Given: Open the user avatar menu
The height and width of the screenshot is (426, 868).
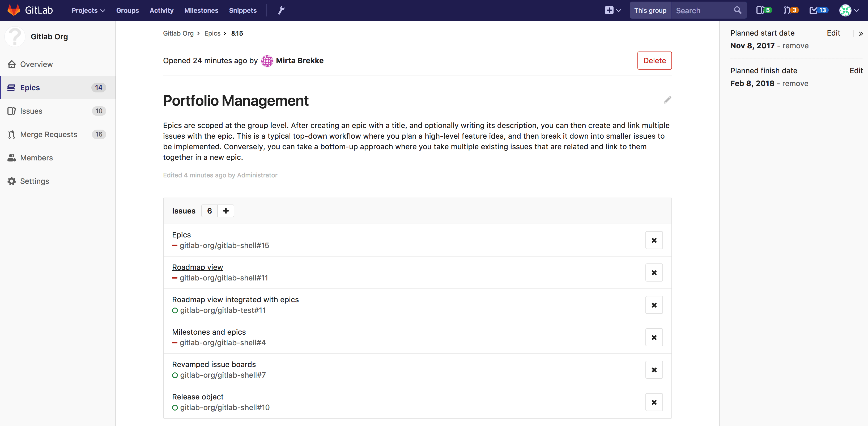Looking at the screenshot, I should pyautogui.click(x=849, y=10).
